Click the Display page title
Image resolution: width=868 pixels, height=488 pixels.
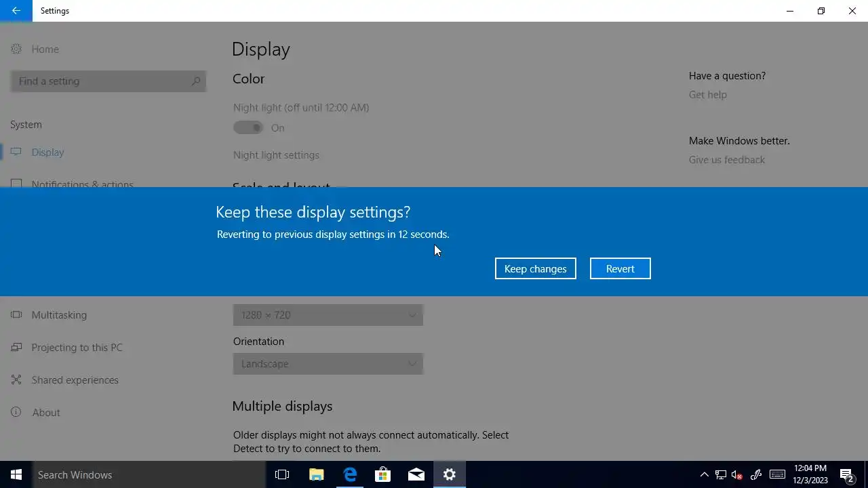(x=261, y=49)
